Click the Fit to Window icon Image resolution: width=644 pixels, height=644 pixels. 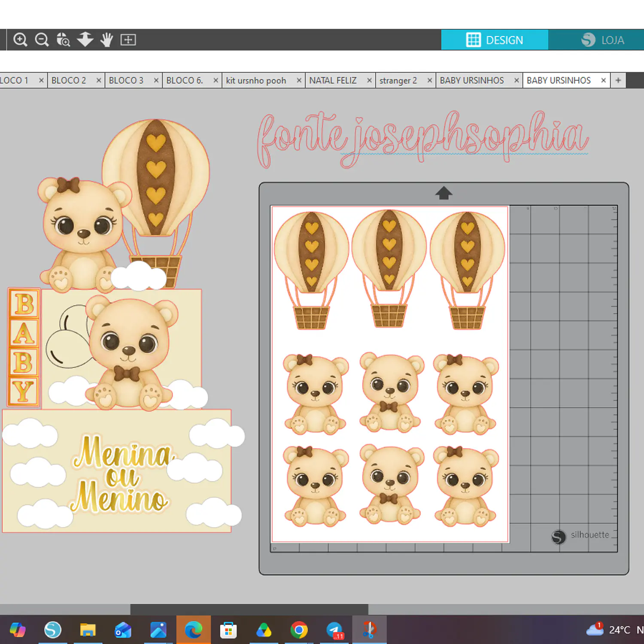(128, 40)
